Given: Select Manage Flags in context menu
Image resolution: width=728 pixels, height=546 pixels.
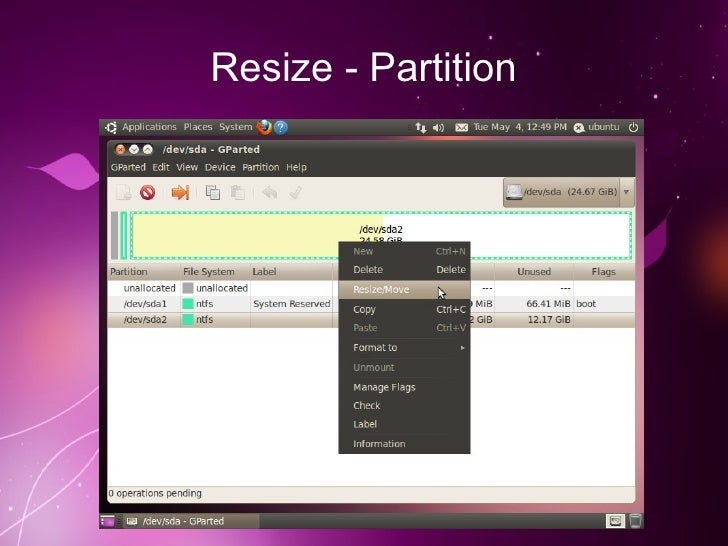Looking at the screenshot, I should tap(404, 387).
